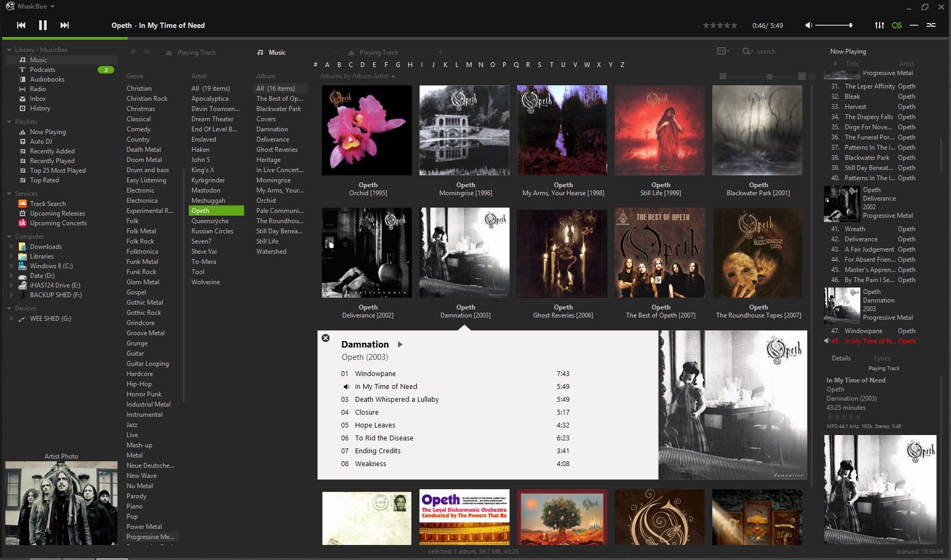The image size is (951, 560).
Task: Expand the Downloads folder in Computer
Action: tap(12, 247)
